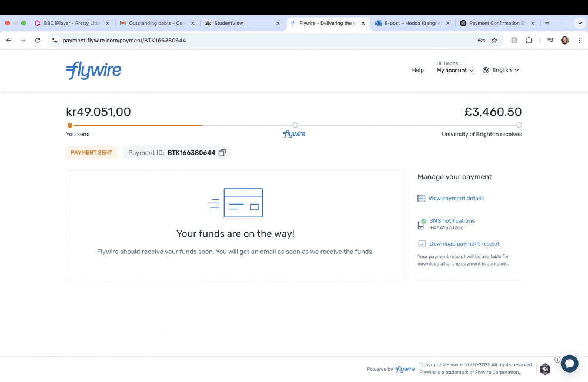Image resolution: width=588 pixels, height=382 pixels.
Task: Close the BBC iPlayer tab
Action: 108,23
